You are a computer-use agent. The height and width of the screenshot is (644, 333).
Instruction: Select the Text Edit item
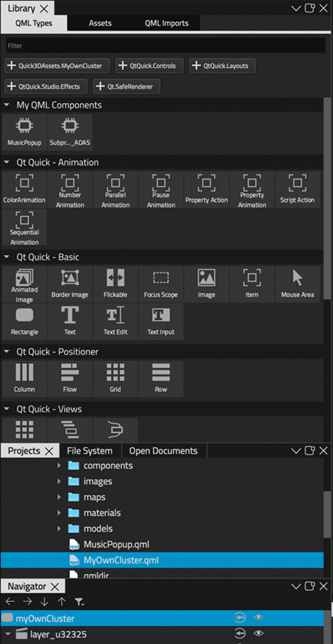pos(115,321)
